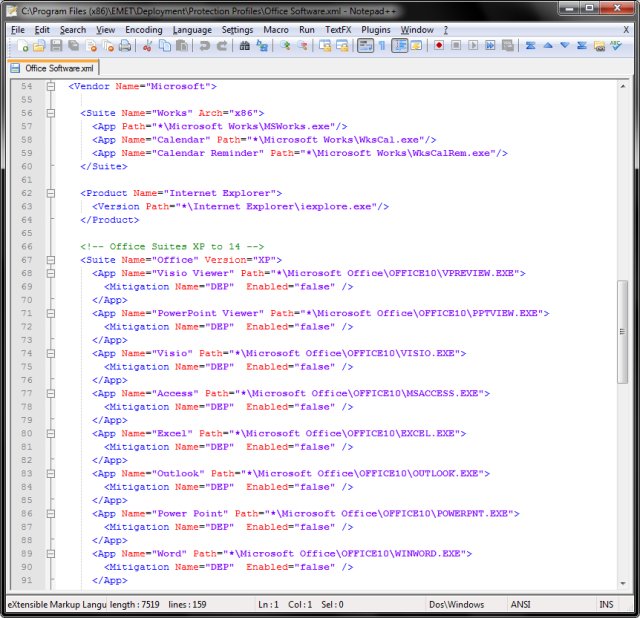Click the Print toolbar icon
Image resolution: width=640 pixels, height=618 pixels.
click(125, 46)
